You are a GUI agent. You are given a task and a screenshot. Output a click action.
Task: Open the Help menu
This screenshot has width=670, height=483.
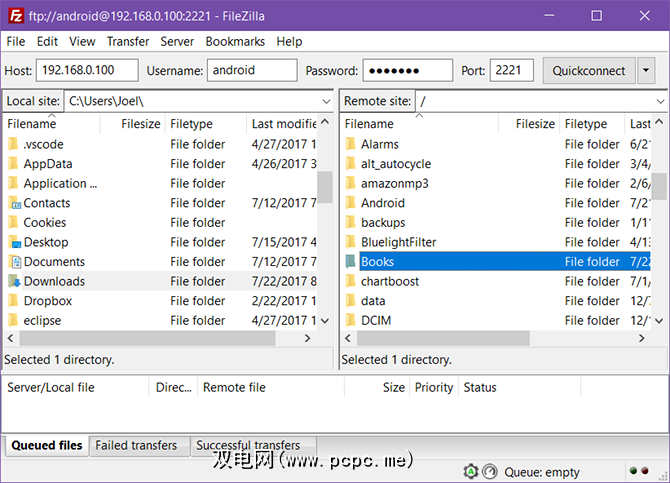(x=289, y=41)
